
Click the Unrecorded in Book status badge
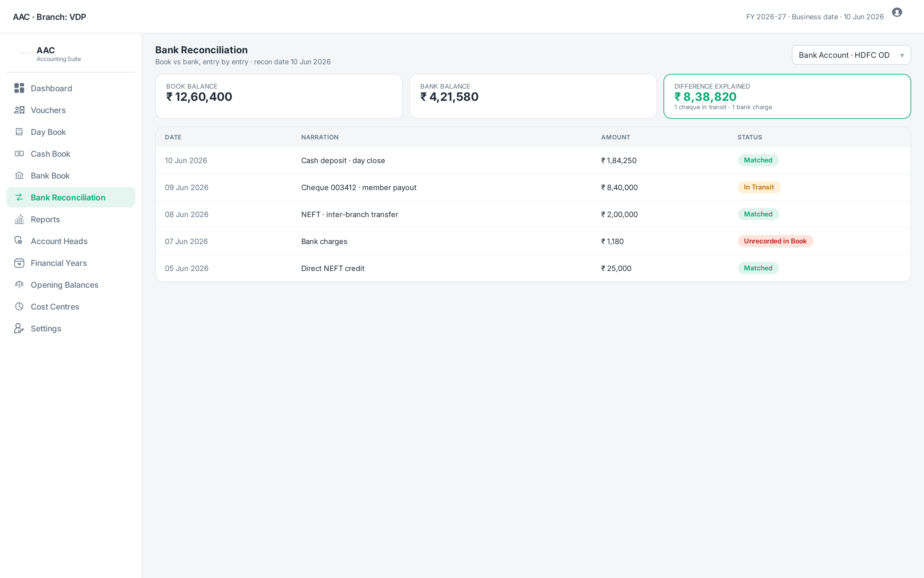[x=775, y=241]
